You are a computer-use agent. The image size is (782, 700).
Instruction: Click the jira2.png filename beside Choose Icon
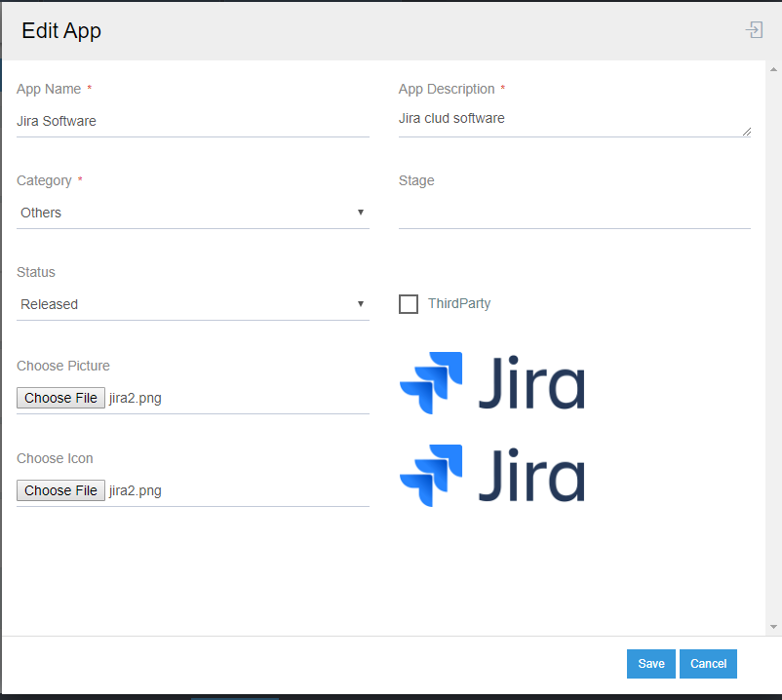tap(136, 491)
